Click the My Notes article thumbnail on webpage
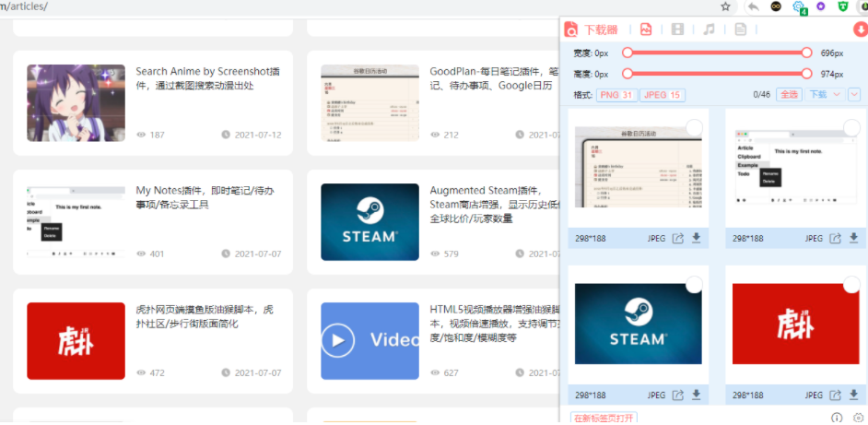Viewport: 868px width, 425px height. click(x=76, y=221)
